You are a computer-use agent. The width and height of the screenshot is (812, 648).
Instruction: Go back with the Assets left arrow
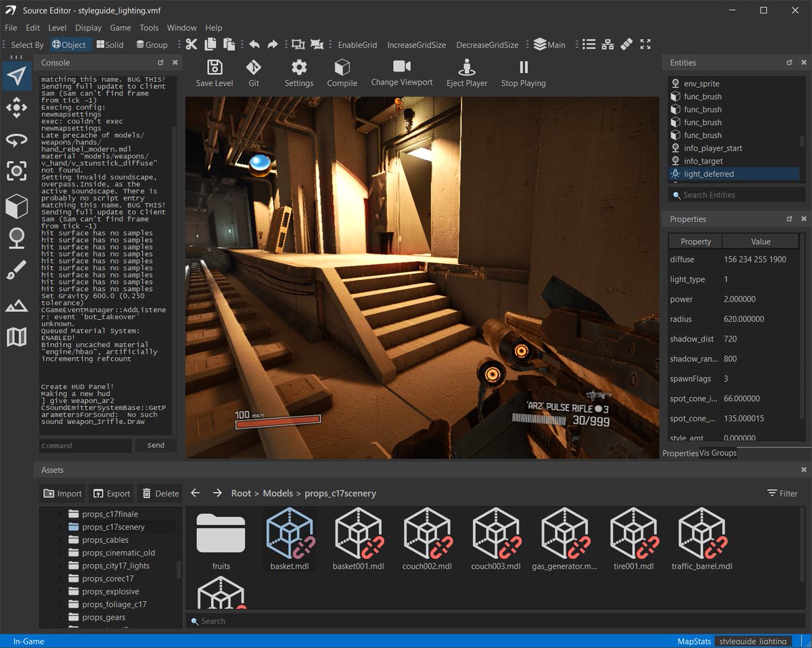pos(195,493)
